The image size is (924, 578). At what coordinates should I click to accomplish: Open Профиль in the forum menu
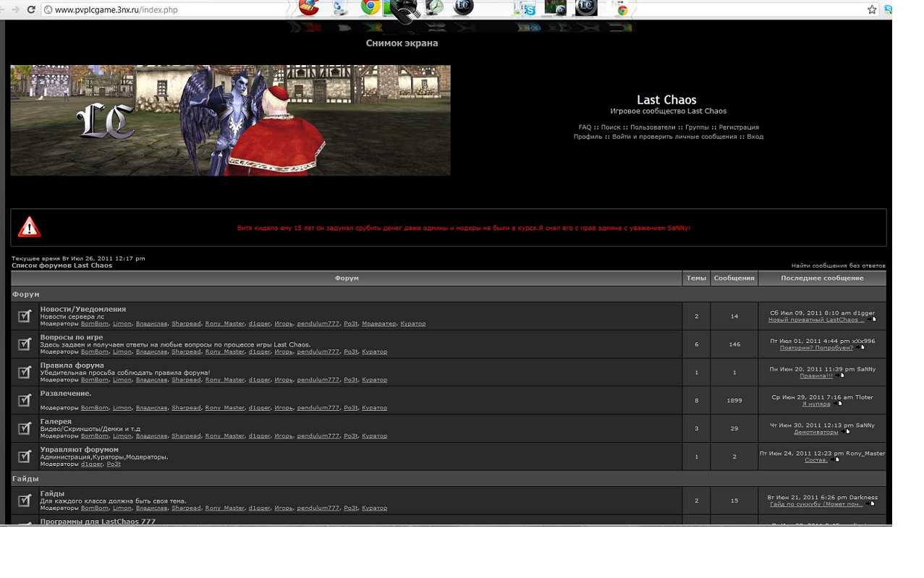(x=588, y=137)
